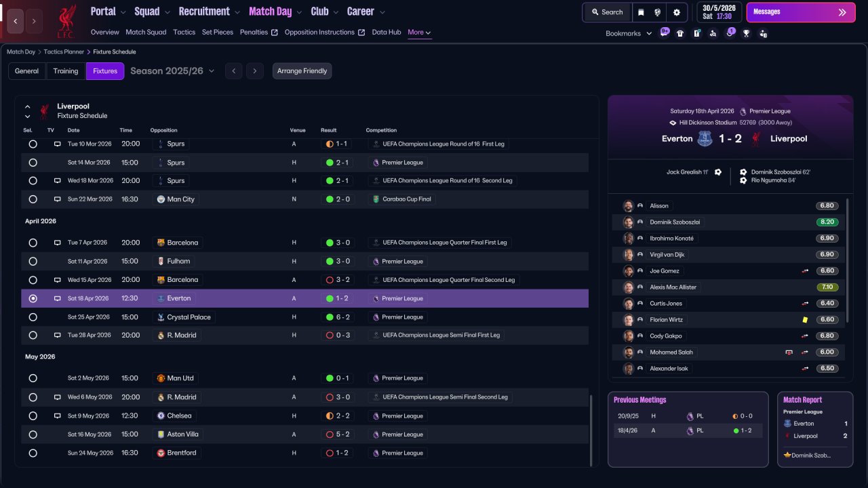Click the Arrange Friendly button
The width and height of the screenshot is (868, 488).
click(302, 71)
